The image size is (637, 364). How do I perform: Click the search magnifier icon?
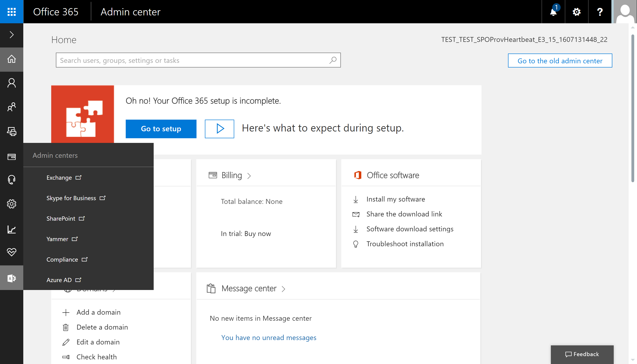click(333, 60)
